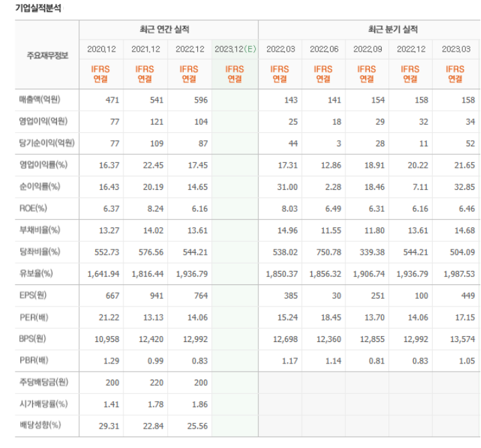Click 2023.03 net income value 52
Screen dimensions: 481x448
pyautogui.click(x=470, y=144)
